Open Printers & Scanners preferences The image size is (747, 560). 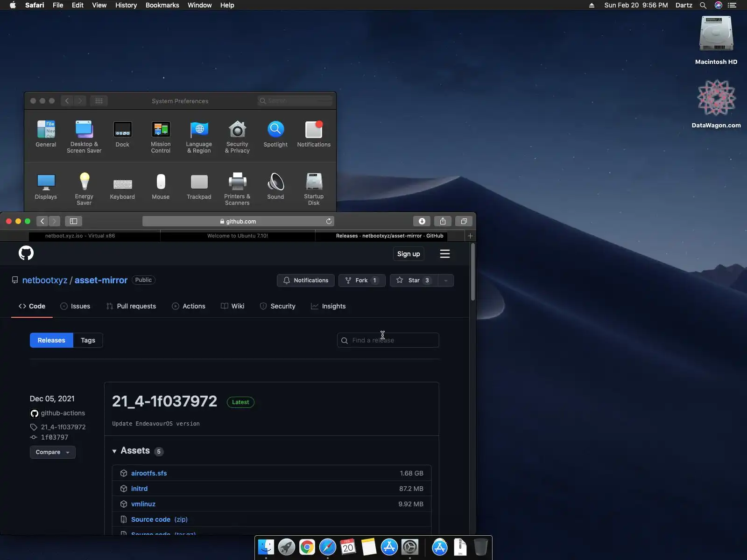point(237,189)
